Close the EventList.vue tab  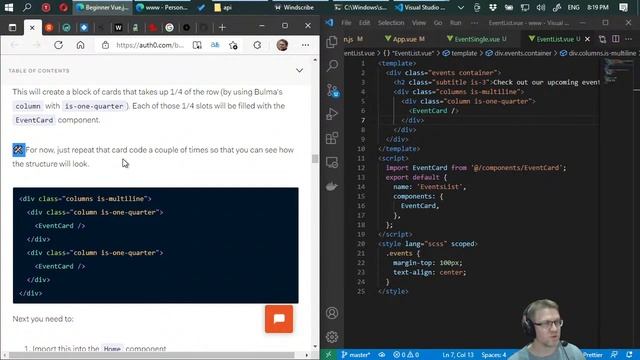(x=587, y=39)
